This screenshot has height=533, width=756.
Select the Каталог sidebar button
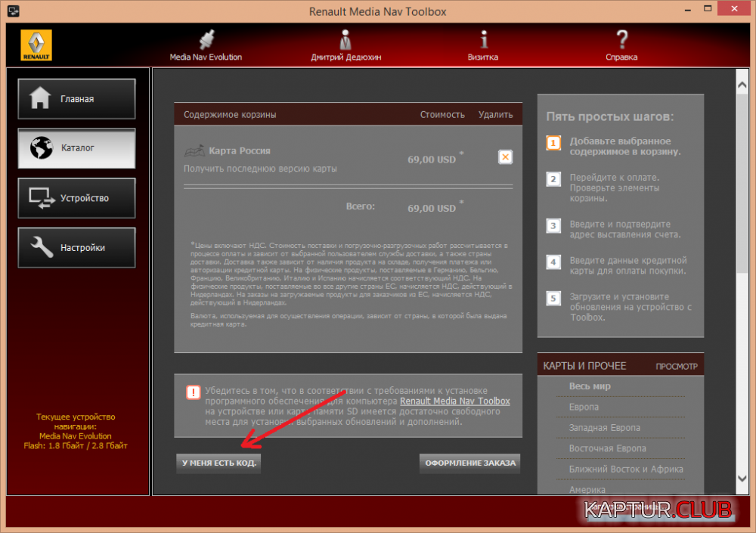tap(76, 148)
